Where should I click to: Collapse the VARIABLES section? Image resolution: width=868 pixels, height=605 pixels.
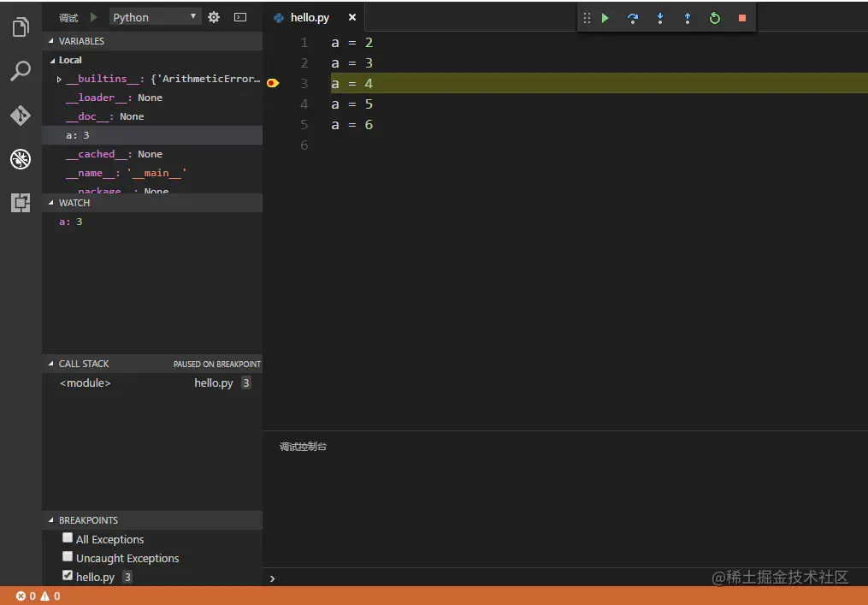pos(51,41)
